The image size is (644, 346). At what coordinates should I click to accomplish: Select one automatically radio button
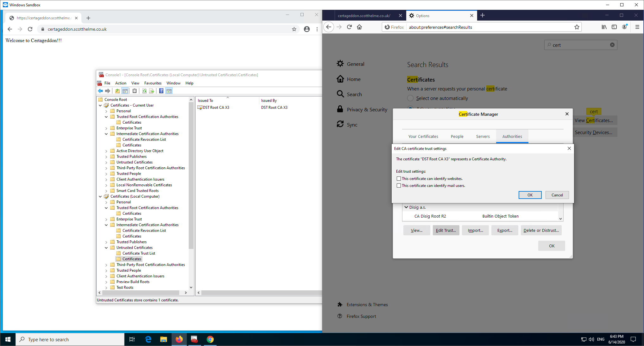point(410,98)
